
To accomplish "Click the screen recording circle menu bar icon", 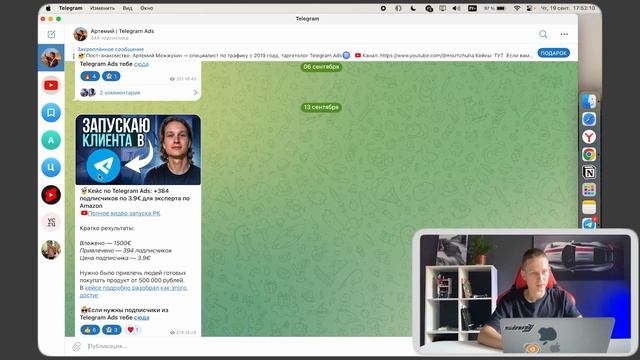I will [x=383, y=8].
